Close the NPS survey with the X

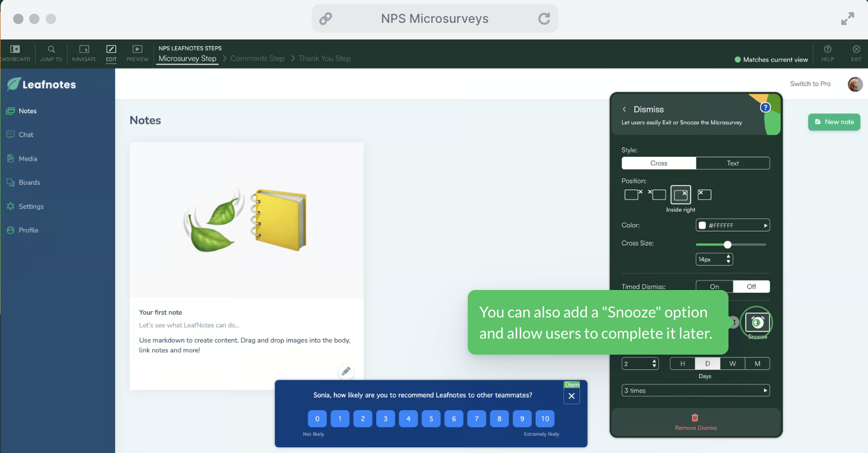[x=571, y=396]
